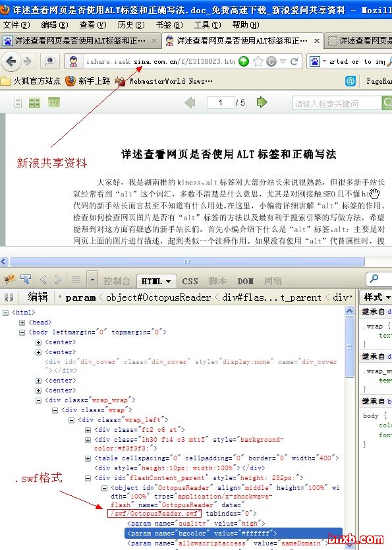
Task: Switch to the first browser tab with paw icon
Action: pos(80,41)
